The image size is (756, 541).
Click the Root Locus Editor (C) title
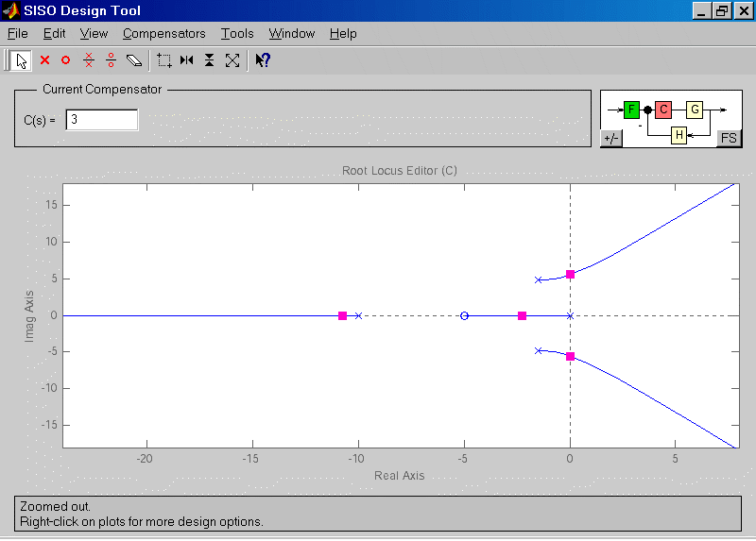(399, 171)
